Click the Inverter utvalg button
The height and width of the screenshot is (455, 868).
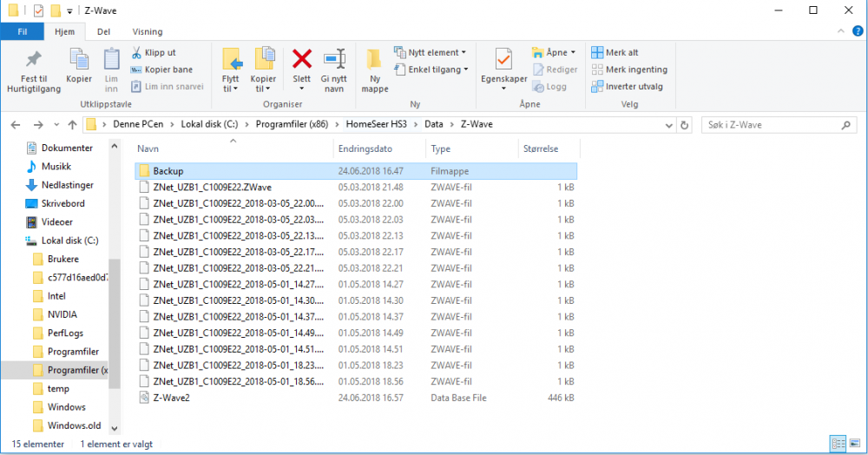(x=627, y=86)
